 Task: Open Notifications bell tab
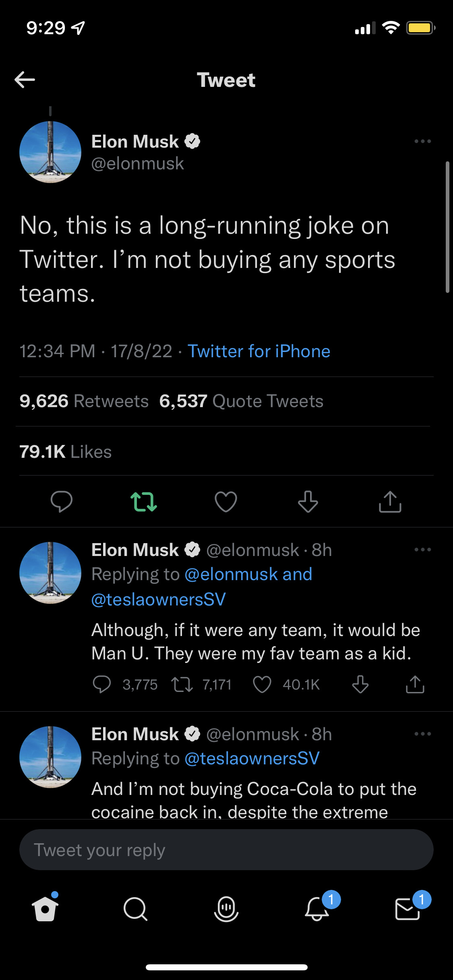(x=317, y=908)
